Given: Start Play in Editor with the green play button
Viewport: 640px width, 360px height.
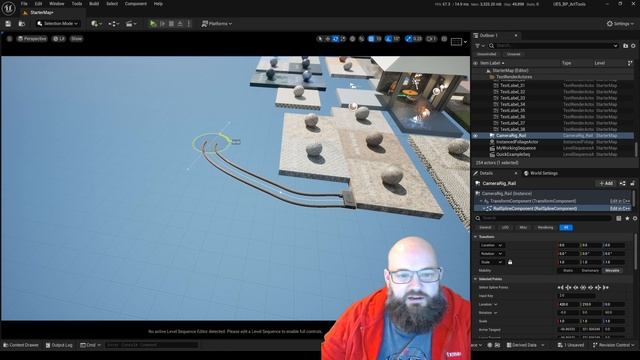Looking at the screenshot, I should coord(153,24).
